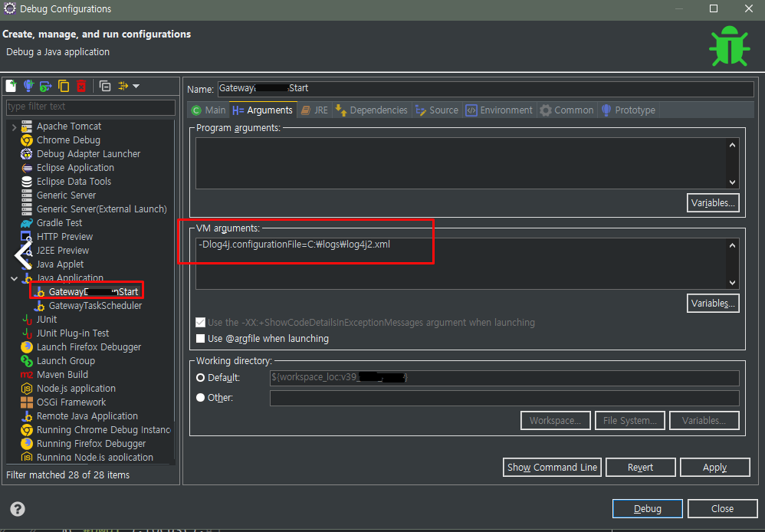Switch to the Arguments tab
The height and width of the screenshot is (532, 765).
[262, 110]
